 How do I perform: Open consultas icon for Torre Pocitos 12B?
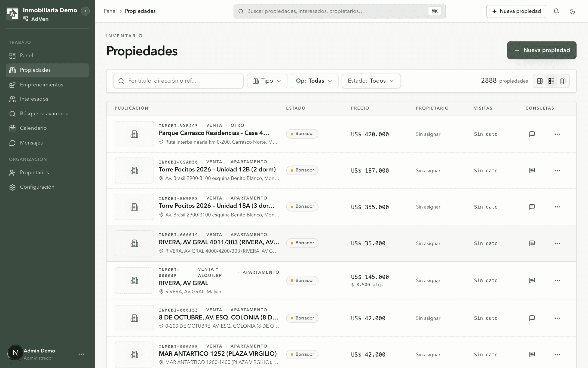[x=532, y=170]
